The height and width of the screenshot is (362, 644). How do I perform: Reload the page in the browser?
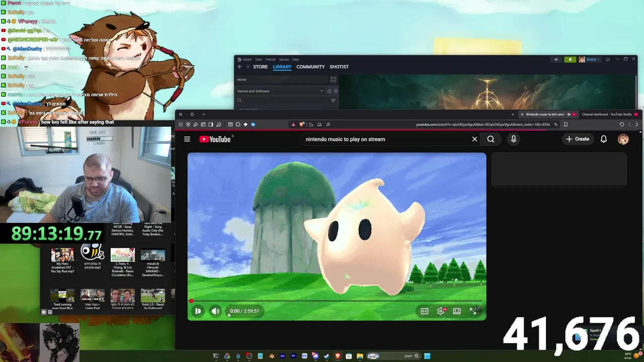click(x=622, y=124)
